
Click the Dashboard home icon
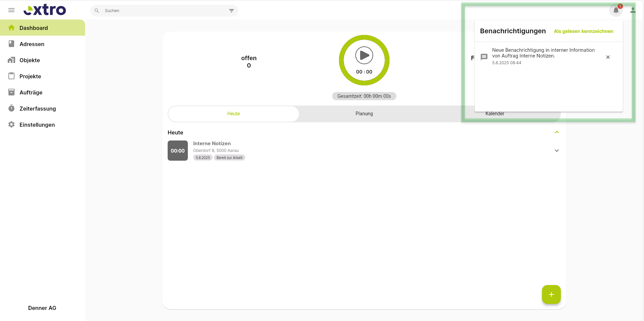pyautogui.click(x=11, y=28)
